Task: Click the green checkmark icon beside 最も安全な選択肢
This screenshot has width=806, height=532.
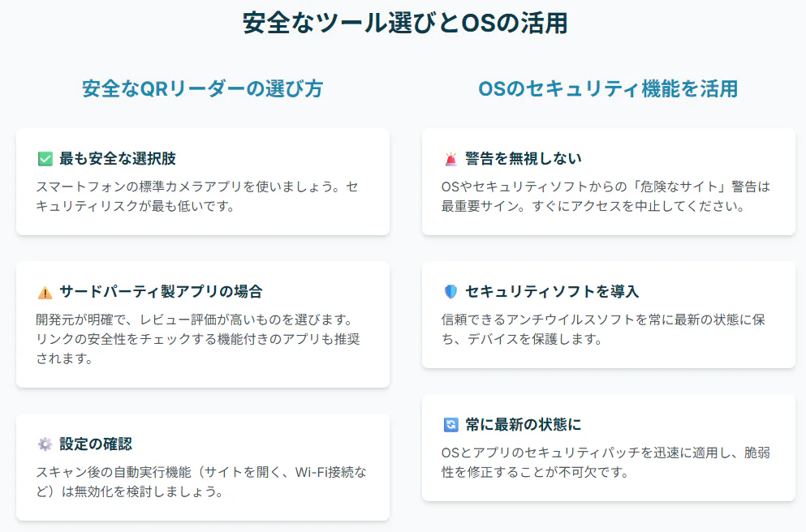Action: [45, 158]
